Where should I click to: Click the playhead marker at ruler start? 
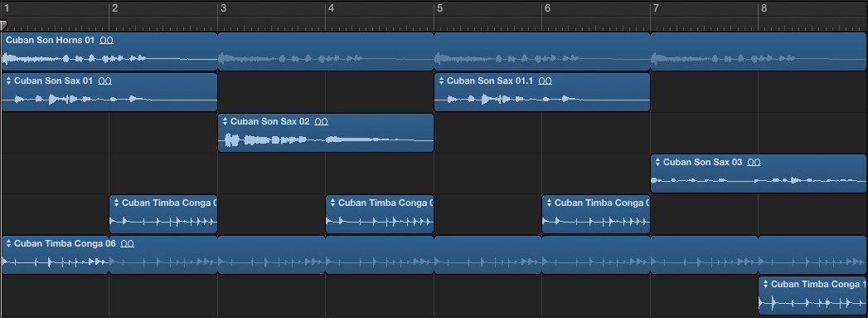[x=3, y=25]
